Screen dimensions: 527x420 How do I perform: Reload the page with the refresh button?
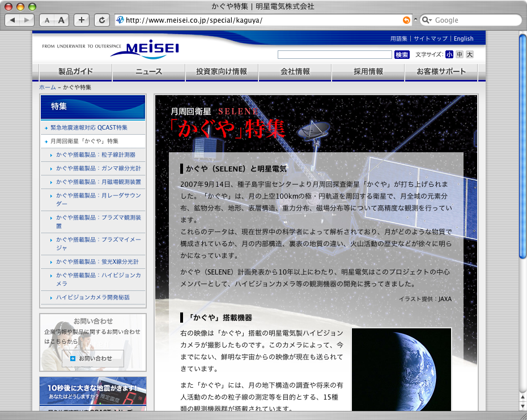pos(101,20)
